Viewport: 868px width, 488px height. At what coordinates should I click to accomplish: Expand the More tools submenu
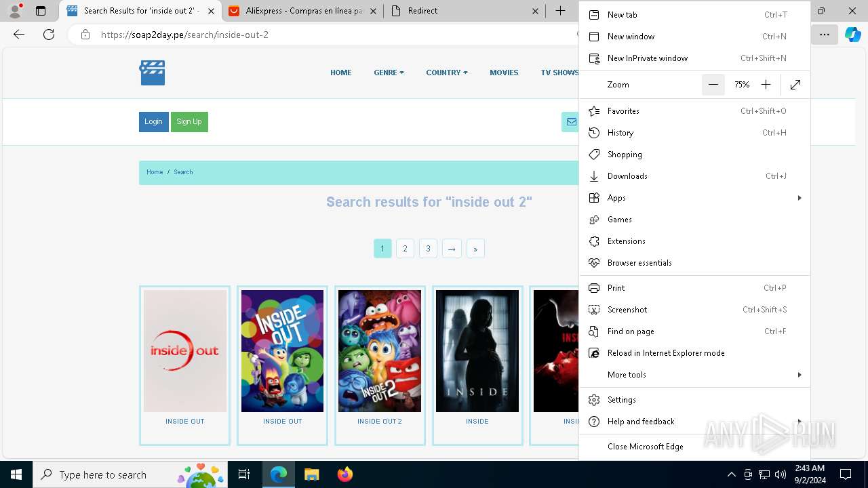tap(694, 375)
